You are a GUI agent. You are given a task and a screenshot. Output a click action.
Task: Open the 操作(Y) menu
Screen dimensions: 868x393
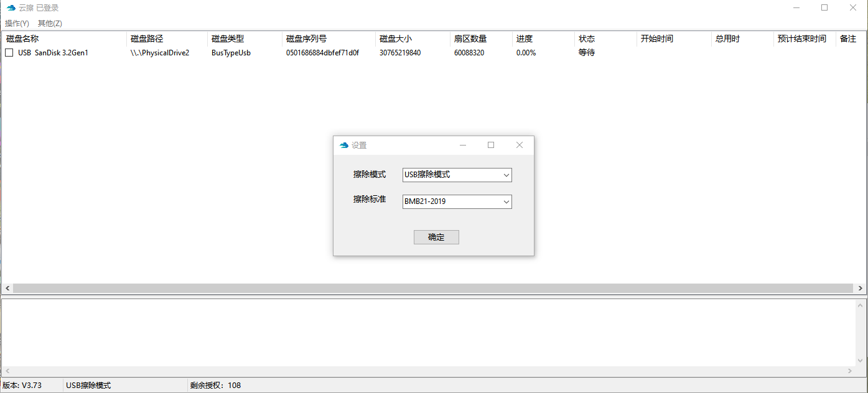[17, 23]
